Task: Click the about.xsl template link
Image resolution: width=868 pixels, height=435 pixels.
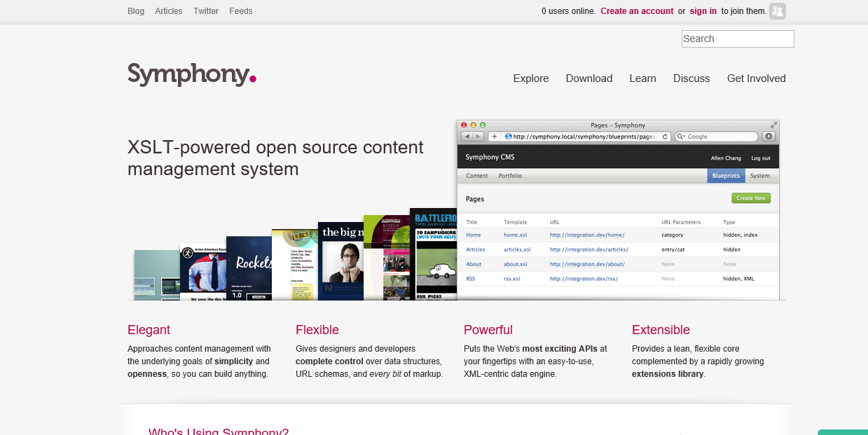Action: (516, 264)
